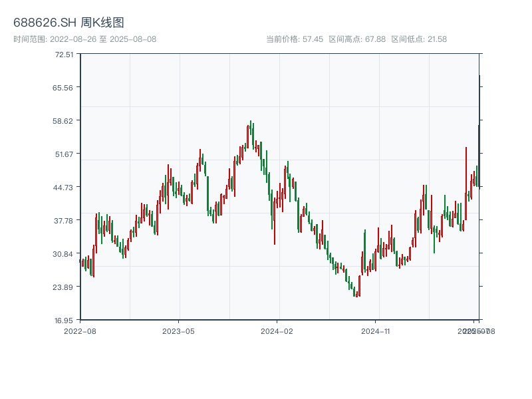The image size is (532, 399).
Task: Click the y-axis value 65.56
Action: [x=63, y=88]
